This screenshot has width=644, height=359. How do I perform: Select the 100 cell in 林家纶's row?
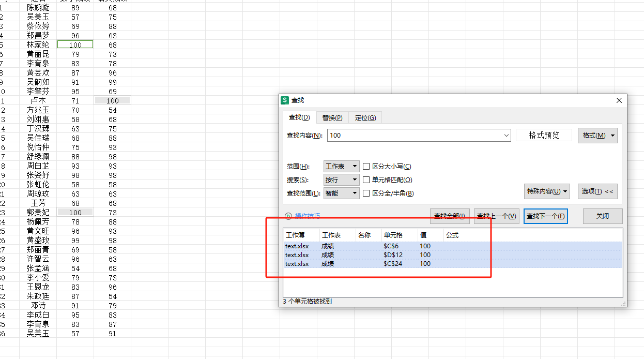point(75,45)
